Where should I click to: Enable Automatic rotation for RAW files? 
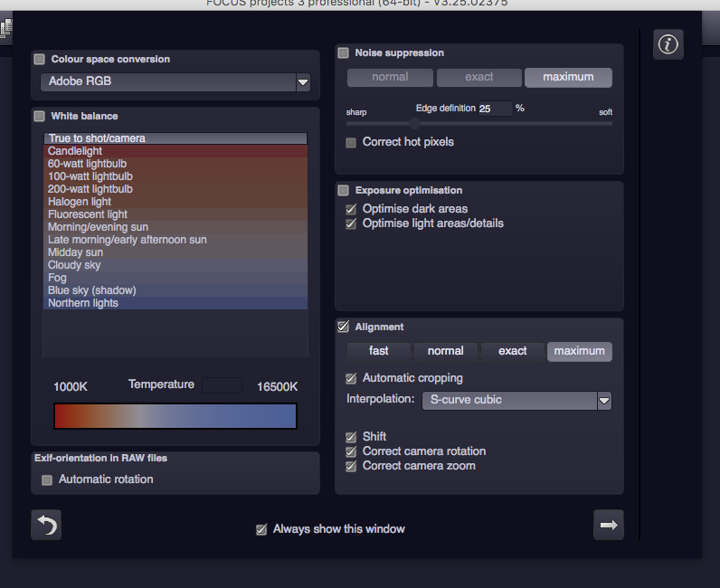(x=47, y=479)
